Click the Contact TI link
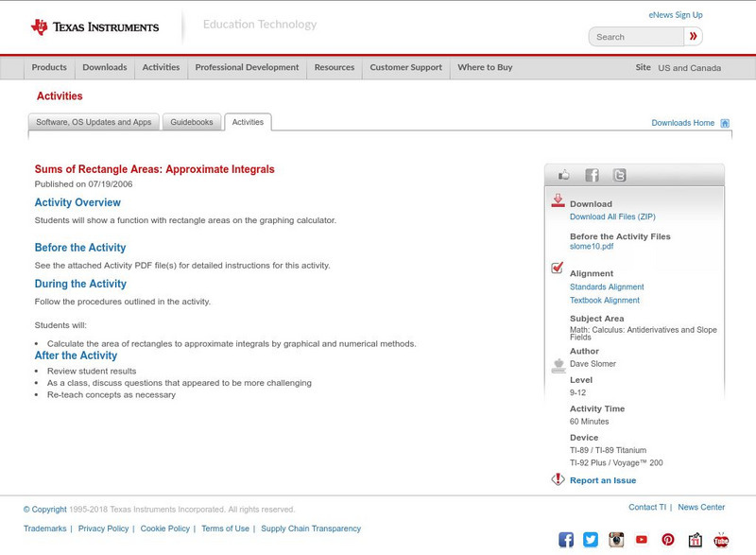756x555 pixels. [647, 508]
